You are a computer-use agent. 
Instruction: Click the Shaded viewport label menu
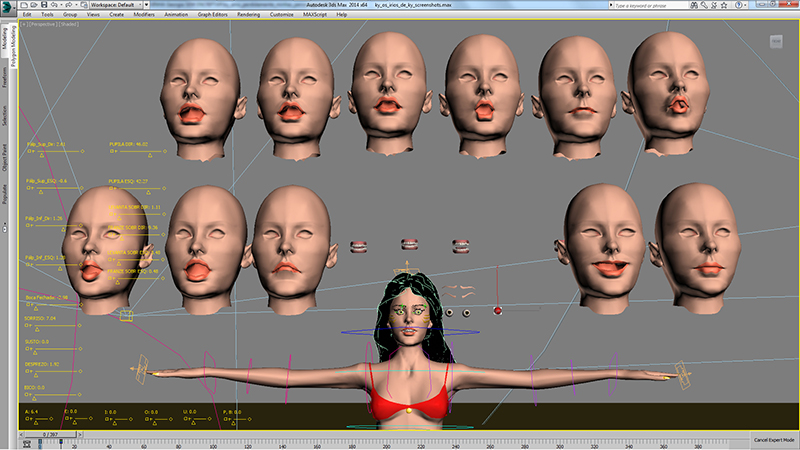69,25
